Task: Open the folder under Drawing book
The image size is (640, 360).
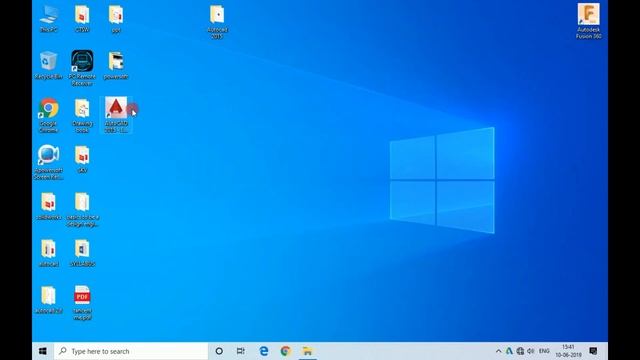Action: pos(82,159)
